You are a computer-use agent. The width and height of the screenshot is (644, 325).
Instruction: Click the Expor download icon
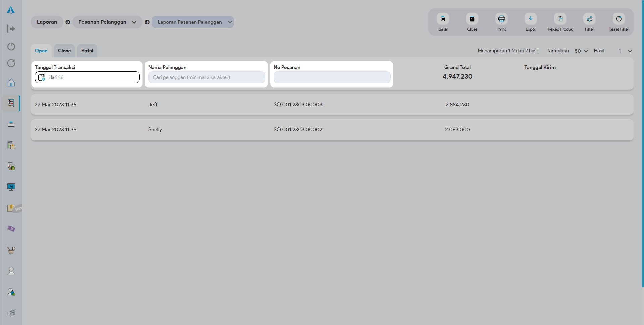[531, 19]
